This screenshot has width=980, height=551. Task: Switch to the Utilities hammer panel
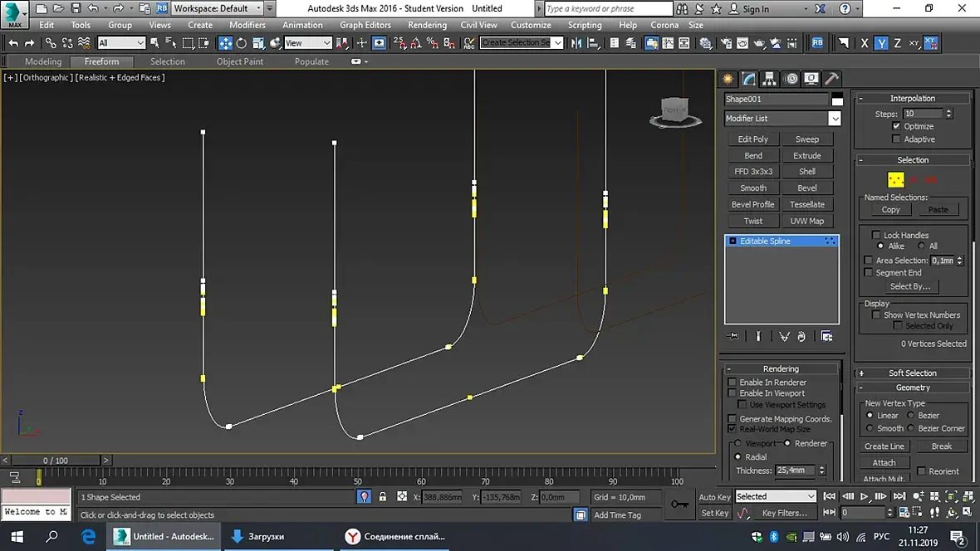tap(831, 79)
